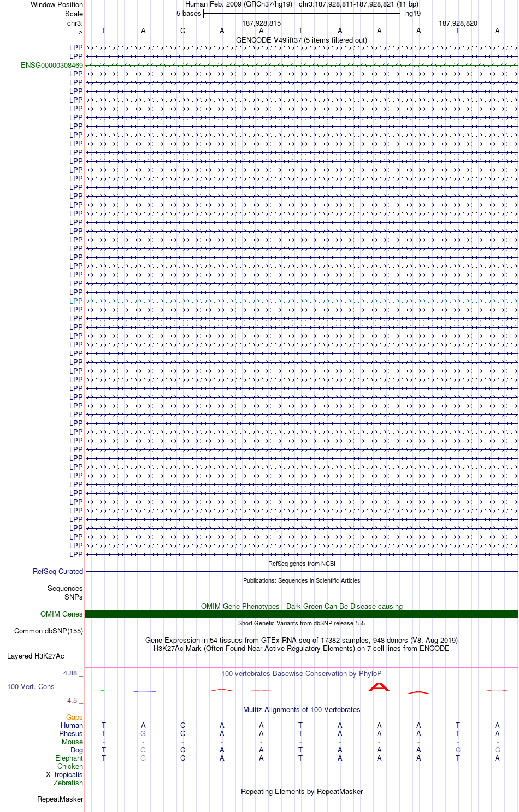
Task: Click the 100 Vert. Cons label
Action: pyautogui.click(x=31, y=687)
